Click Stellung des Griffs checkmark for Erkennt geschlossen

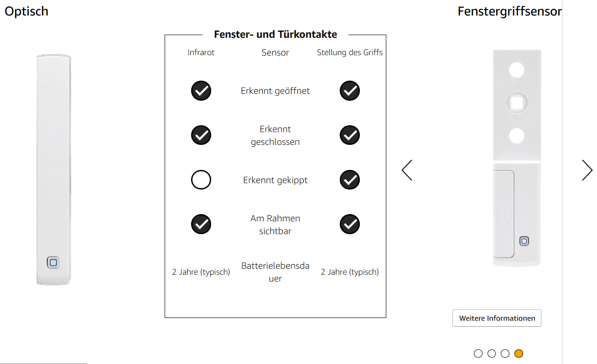[350, 135]
